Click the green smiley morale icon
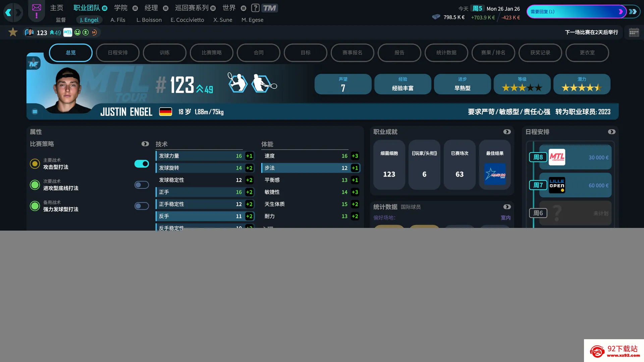644x362 pixels. [77, 32]
